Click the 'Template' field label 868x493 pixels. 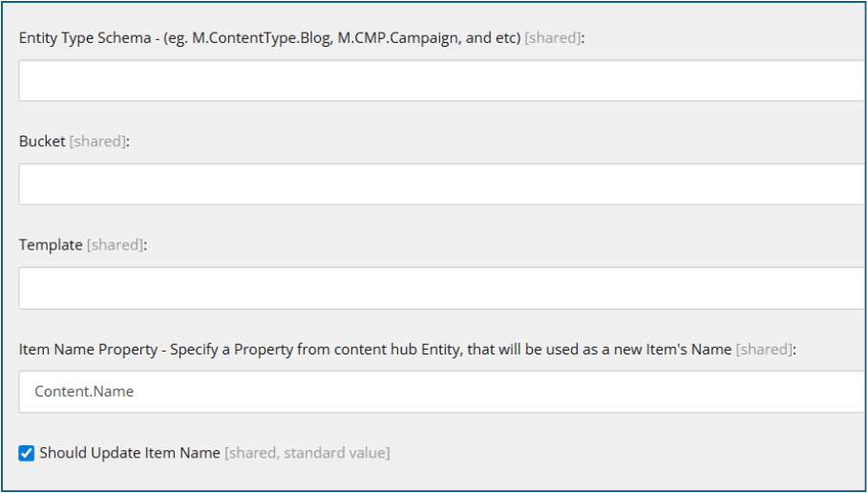(x=51, y=245)
